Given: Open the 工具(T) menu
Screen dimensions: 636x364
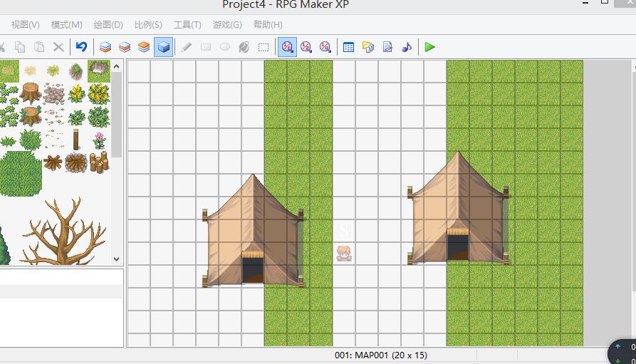Looking at the screenshot, I should click(187, 25).
